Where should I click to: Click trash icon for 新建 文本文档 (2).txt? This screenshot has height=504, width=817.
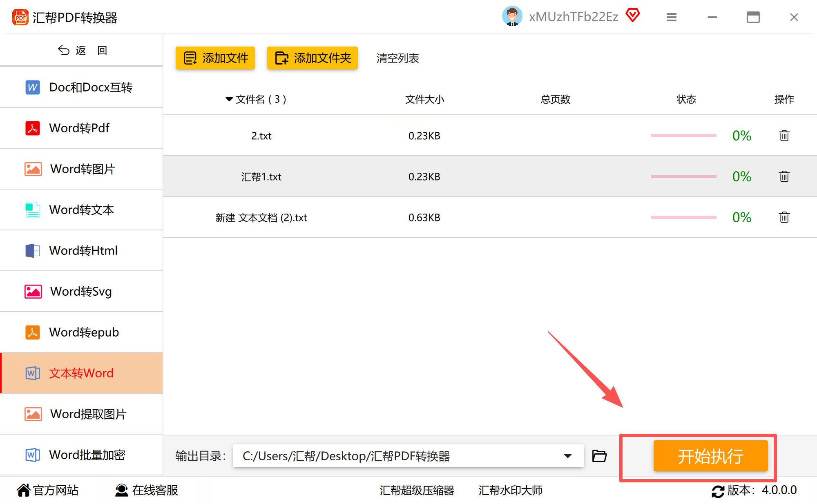click(x=784, y=217)
